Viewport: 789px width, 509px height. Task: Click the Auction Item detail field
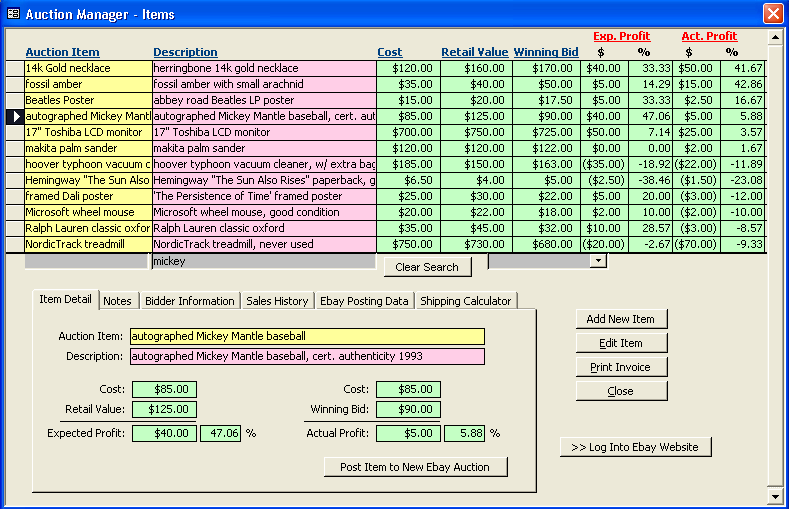[307, 336]
